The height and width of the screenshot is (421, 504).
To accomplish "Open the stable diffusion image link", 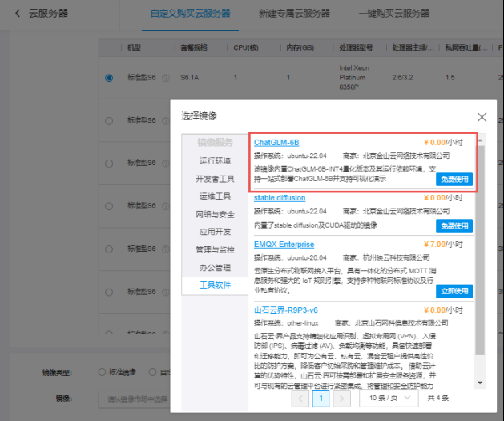I will 280,198.
